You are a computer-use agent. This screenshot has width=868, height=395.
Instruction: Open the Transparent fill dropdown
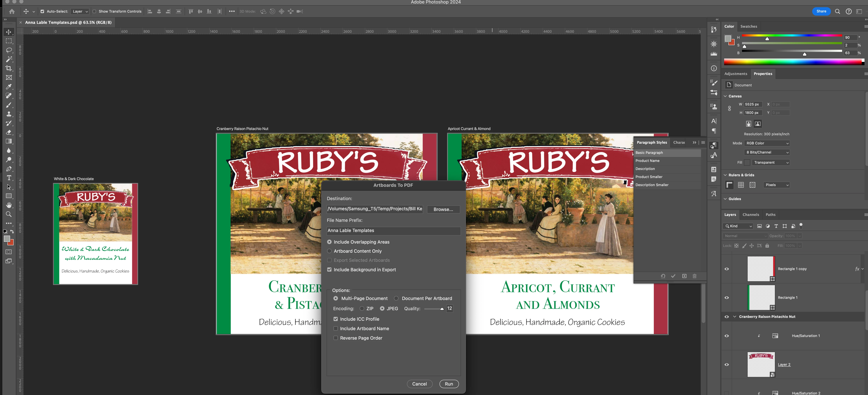(771, 163)
